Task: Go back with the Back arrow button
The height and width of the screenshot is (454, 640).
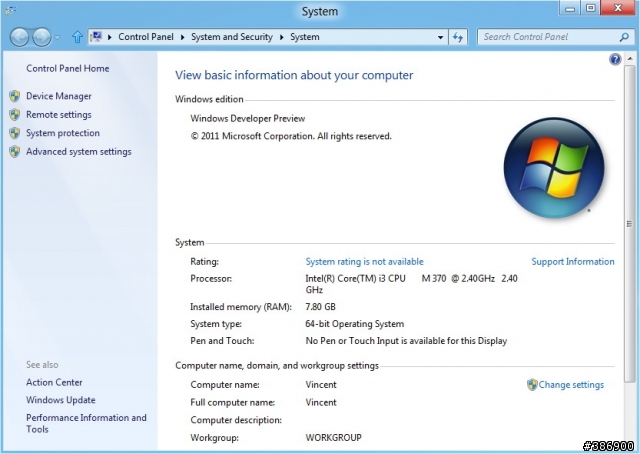Action: (x=19, y=37)
